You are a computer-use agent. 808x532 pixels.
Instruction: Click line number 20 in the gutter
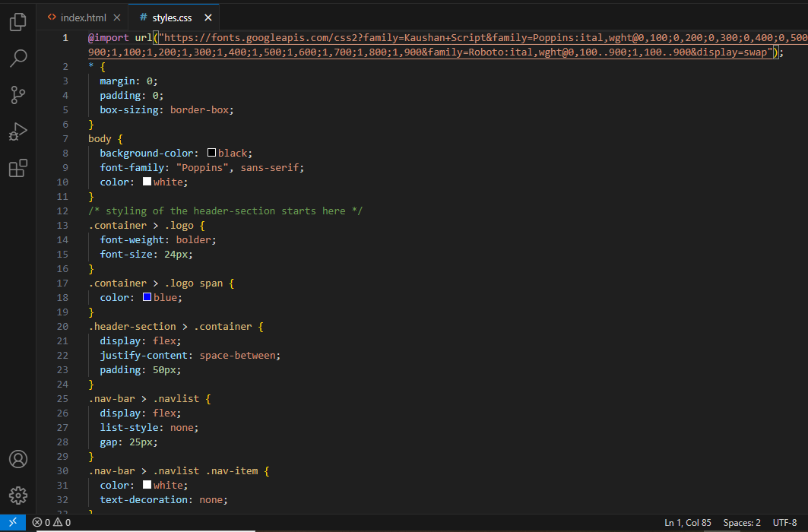(x=62, y=327)
